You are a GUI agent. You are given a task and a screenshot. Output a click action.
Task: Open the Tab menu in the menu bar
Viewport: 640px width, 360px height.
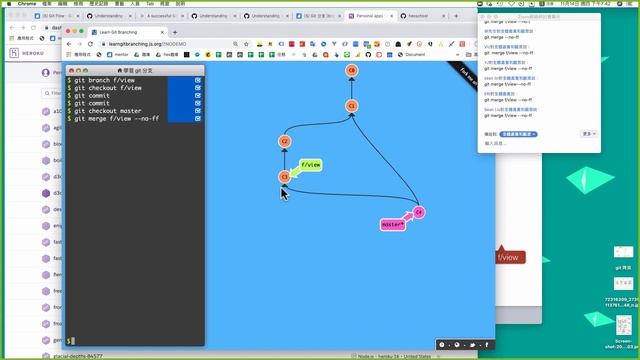150,3
